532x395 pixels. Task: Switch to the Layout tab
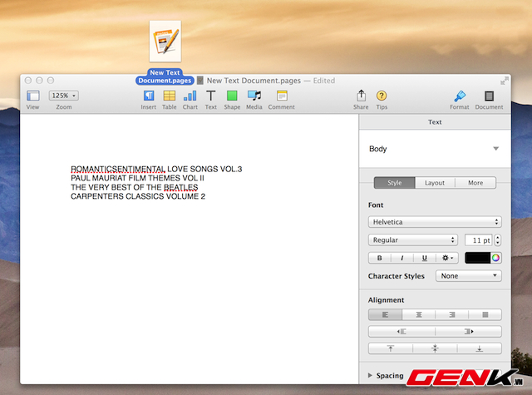[x=435, y=183]
